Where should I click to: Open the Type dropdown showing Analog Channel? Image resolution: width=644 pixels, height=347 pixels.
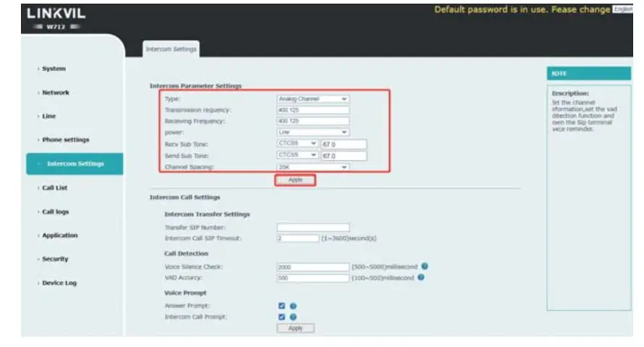313,99
